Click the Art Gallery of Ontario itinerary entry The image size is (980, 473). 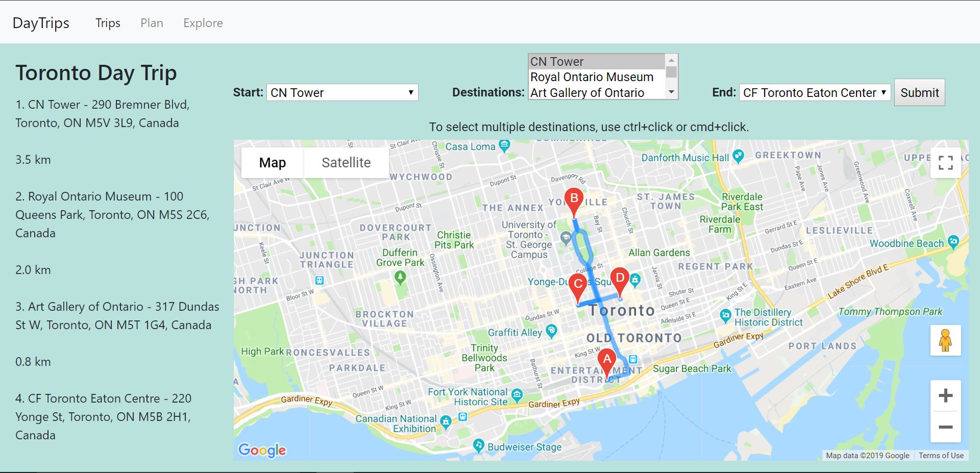(x=117, y=316)
